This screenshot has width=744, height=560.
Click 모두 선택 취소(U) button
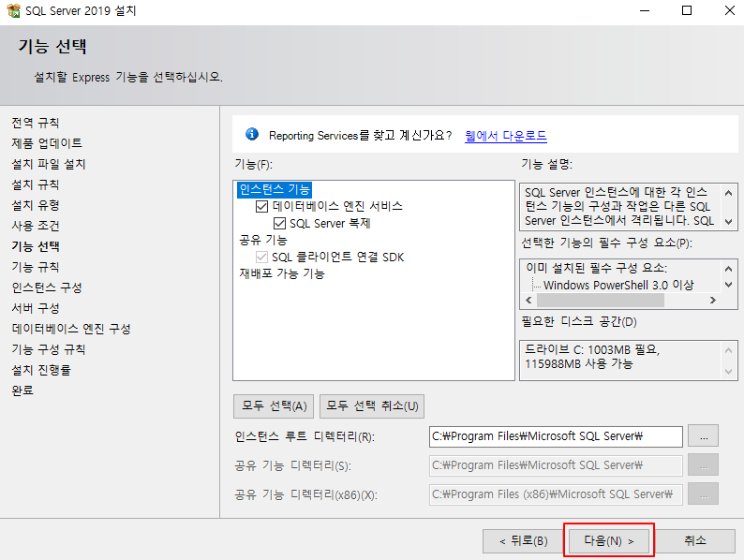372,406
